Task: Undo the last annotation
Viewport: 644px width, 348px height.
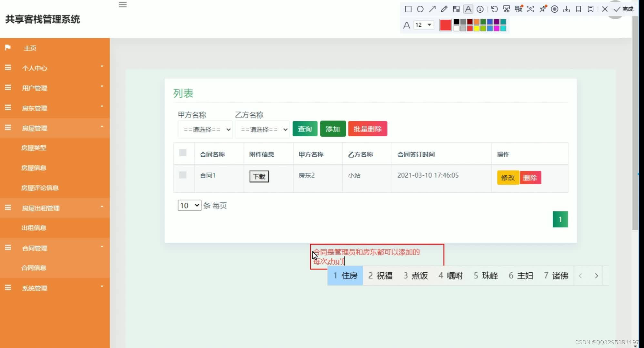Action: coord(494,9)
